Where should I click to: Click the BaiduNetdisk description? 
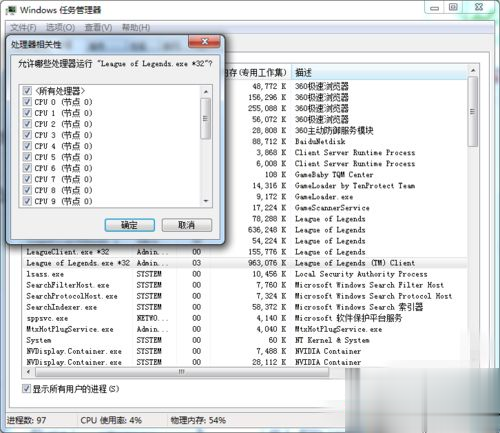[x=320, y=141]
